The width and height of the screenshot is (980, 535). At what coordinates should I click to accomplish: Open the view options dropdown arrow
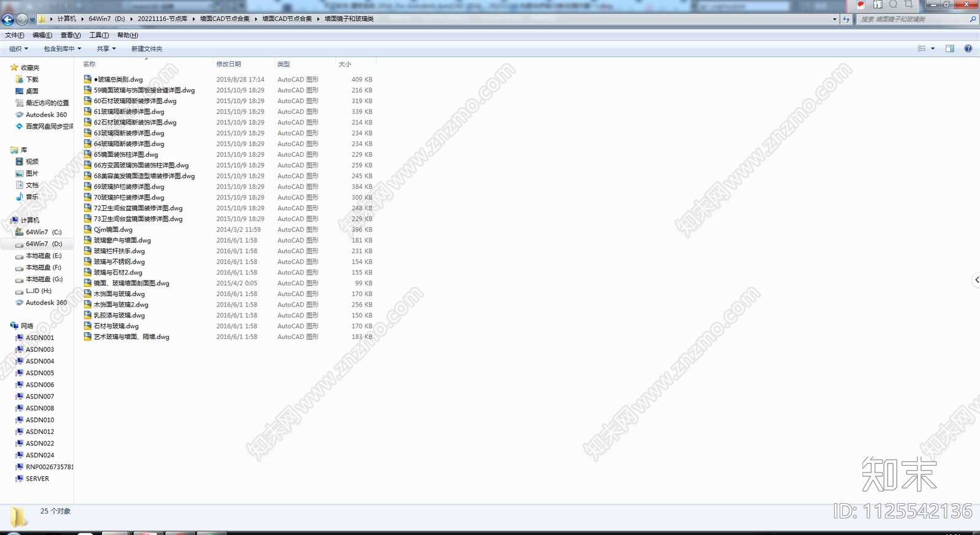(x=933, y=48)
